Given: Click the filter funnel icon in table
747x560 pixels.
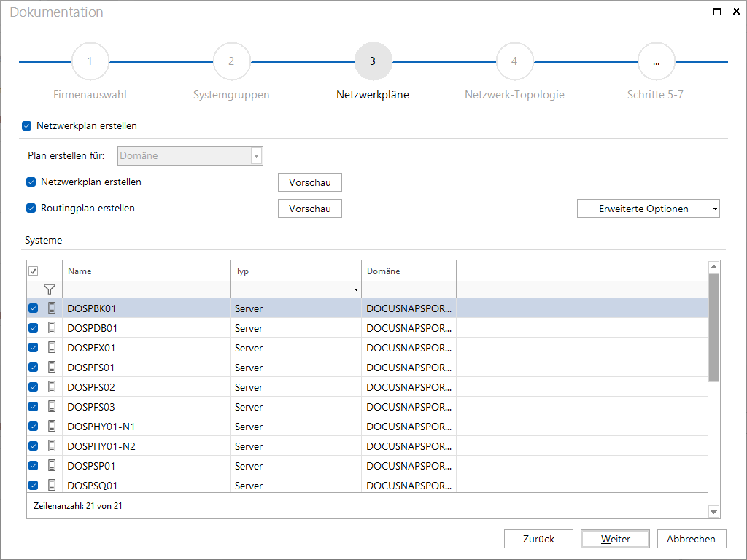Looking at the screenshot, I should pyautogui.click(x=49, y=289).
